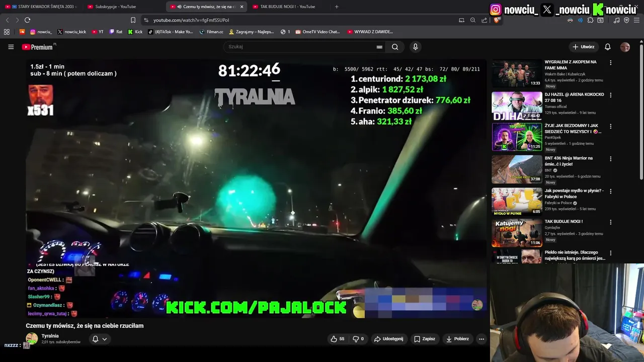This screenshot has width=644, height=362.
Task: Click the Zapisz save button
Action: pyautogui.click(x=425, y=339)
